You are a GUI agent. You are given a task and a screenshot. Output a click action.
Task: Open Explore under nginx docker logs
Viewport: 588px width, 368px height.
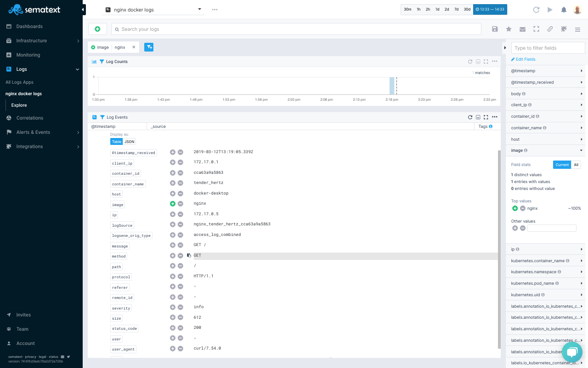[19, 105]
